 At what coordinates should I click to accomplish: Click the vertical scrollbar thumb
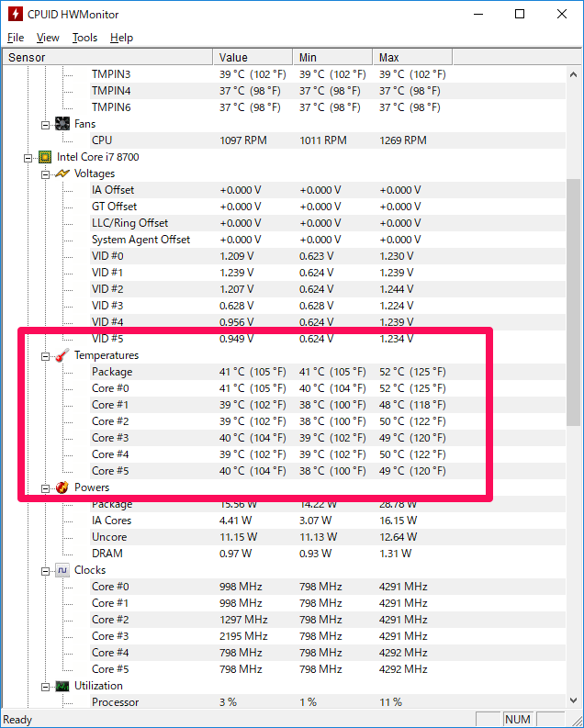573,302
